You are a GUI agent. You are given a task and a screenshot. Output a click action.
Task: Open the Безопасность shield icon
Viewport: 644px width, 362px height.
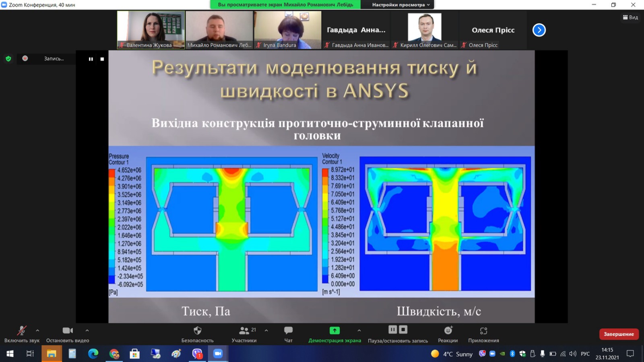point(197,331)
